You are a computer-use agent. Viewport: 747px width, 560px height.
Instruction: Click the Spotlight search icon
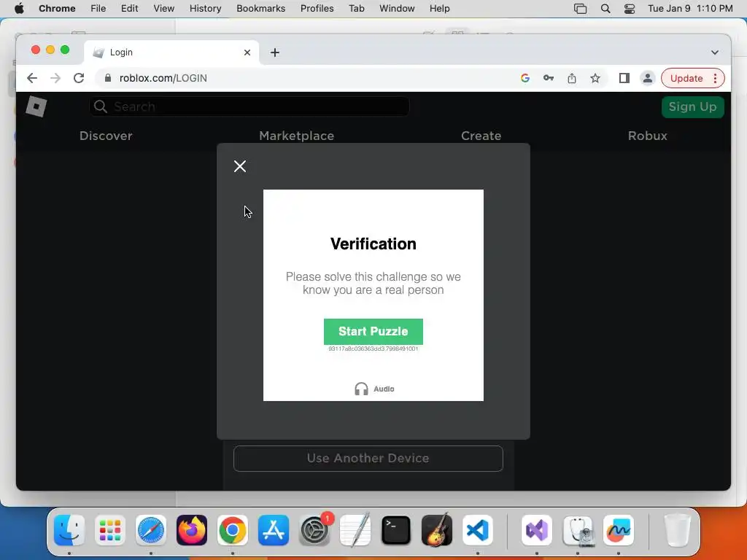[605, 9]
